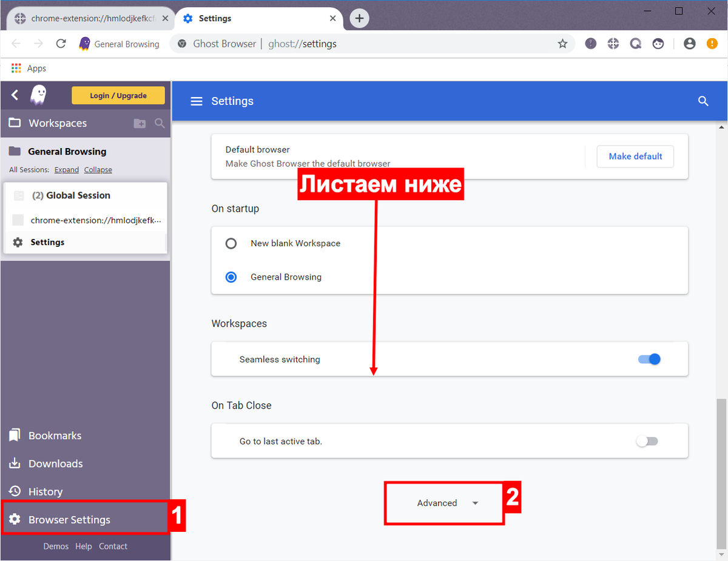The image size is (728, 561).
Task: Click the orange alert menu icon
Action: (x=712, y=44)
